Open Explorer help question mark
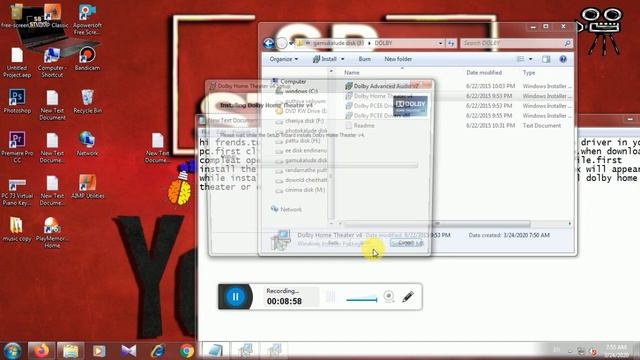 pos(563,59)
